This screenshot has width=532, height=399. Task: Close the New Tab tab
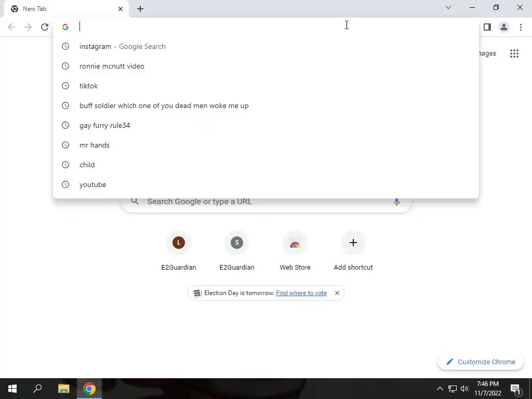121,9
